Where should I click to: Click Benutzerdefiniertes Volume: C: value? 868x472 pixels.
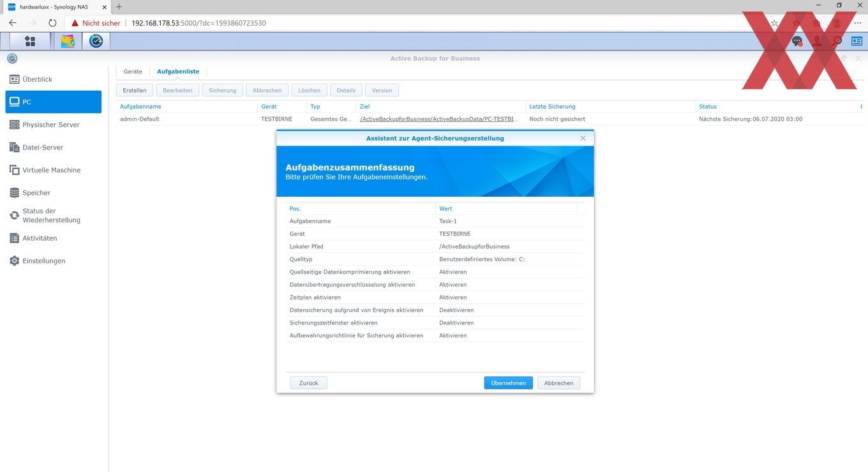point(482,259)
